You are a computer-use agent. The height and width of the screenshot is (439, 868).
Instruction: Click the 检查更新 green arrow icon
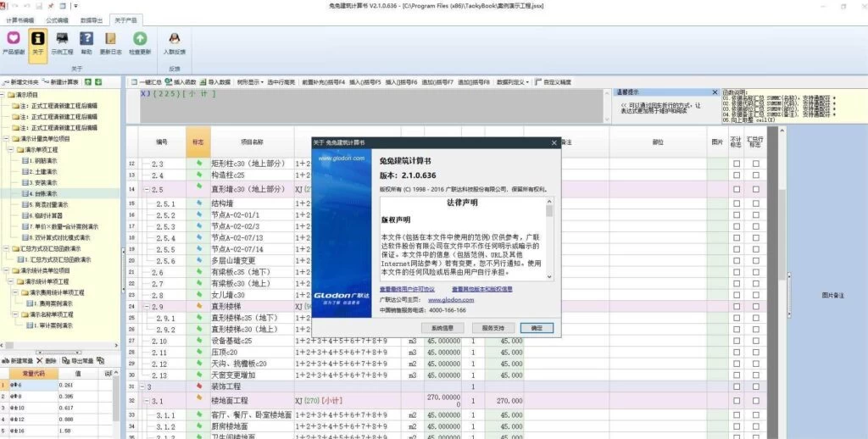140,39
